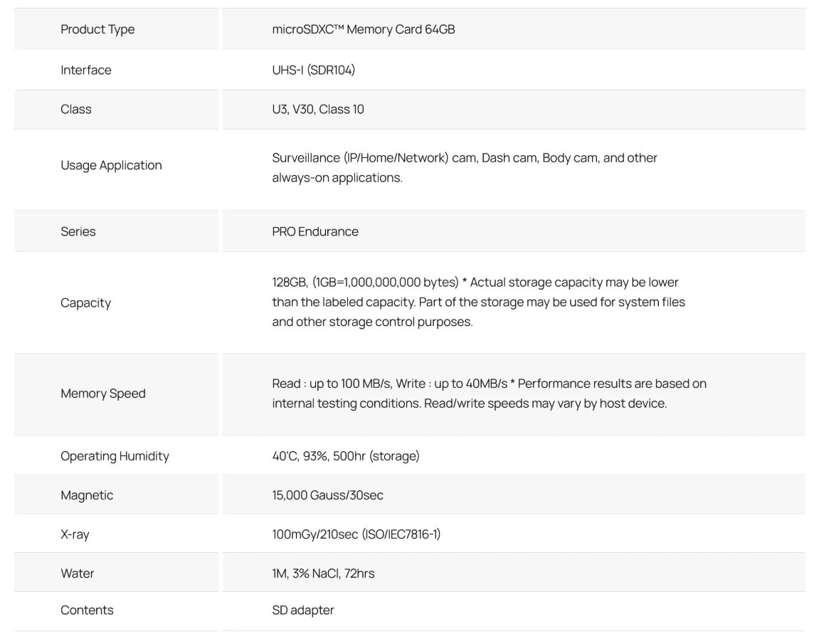Select the microSDXC Memory Card 64GB text
The height and width of the screenshot is (644, 819).
(x=363, y=29)
